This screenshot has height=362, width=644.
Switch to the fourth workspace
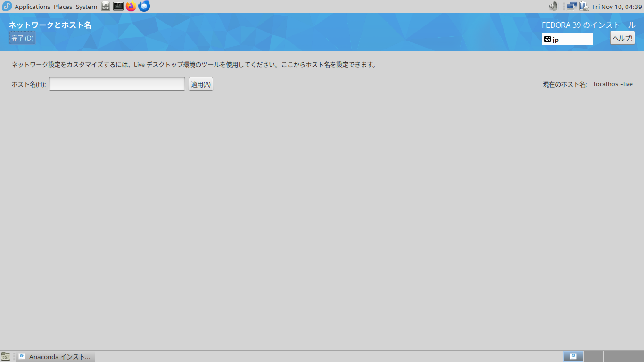[634, 356]
